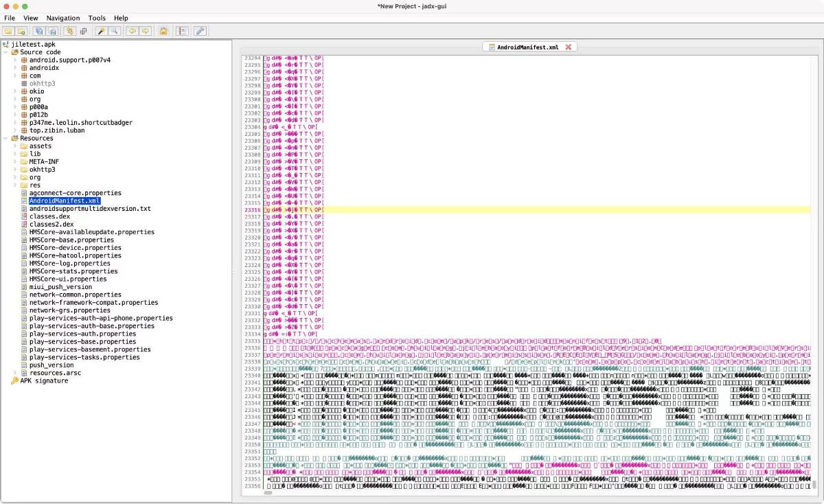Open the Log viewer toolbar icon
This screenshot has height=504, width=824.
pos(182,31)
